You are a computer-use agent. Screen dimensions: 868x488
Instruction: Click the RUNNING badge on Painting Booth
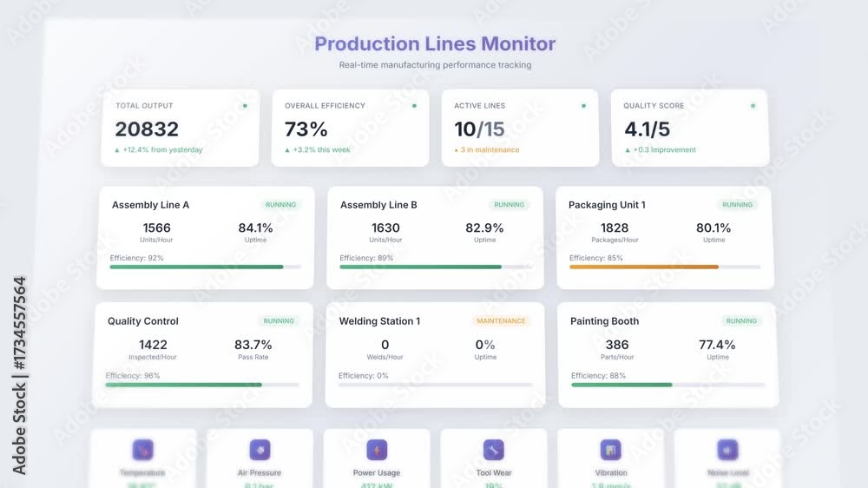(x=741, y=321)
